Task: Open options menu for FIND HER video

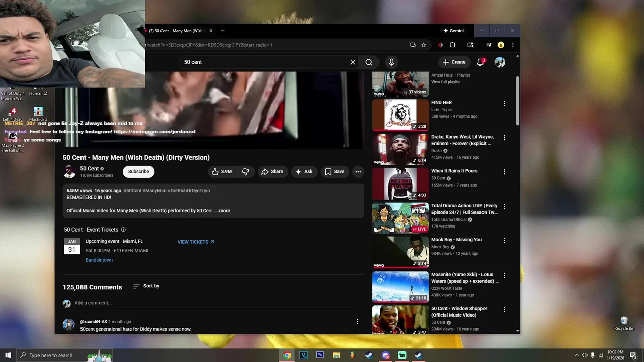Action: 504,103
